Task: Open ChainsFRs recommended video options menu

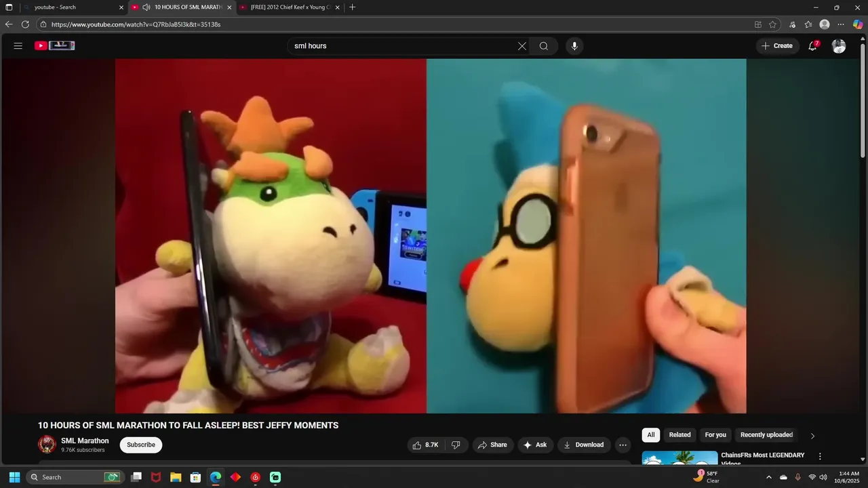Action: pyautogui.click(x=820, y=457)
